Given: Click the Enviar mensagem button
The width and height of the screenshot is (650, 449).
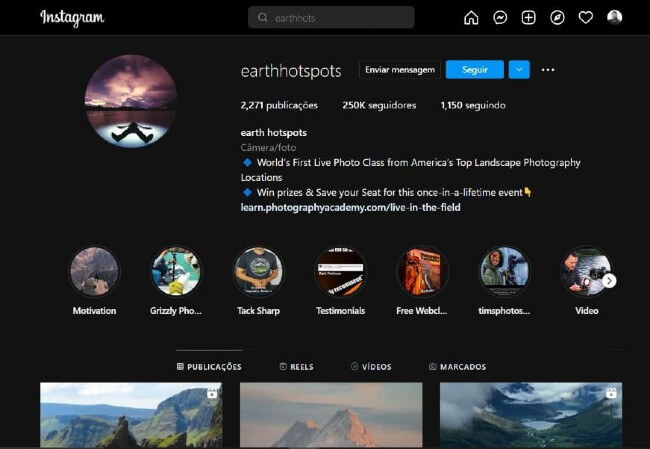Looking at the screenshot, I should click(x=400, y=70).
